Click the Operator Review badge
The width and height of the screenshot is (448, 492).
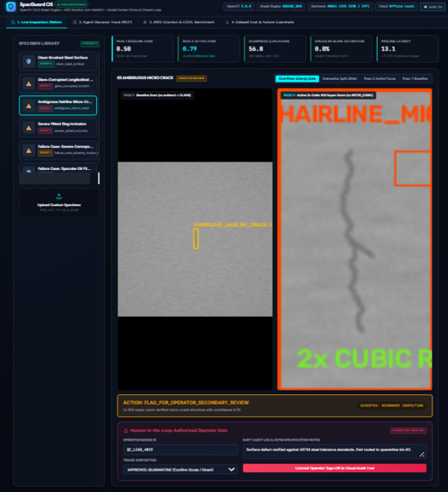[191, 78]
